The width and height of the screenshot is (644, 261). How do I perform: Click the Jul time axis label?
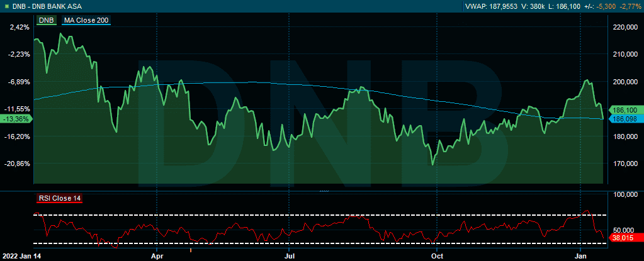click(289, 256)
